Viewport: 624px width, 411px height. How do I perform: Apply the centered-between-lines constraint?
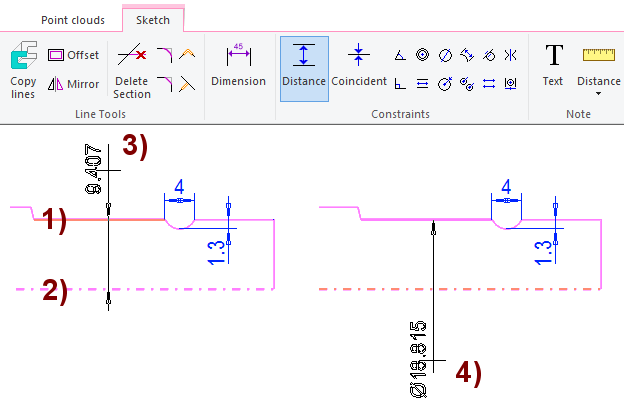click(x=511, y=84)
